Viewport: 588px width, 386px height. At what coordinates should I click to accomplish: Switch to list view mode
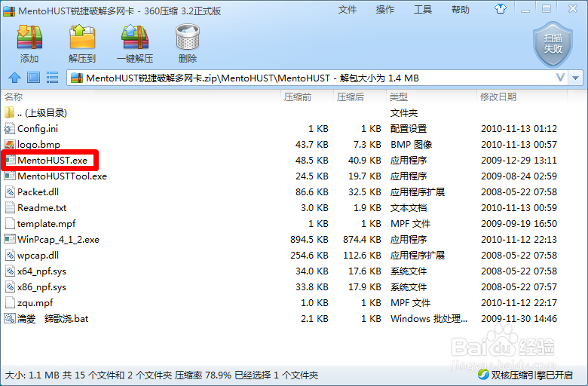click(x=52, y=78)
